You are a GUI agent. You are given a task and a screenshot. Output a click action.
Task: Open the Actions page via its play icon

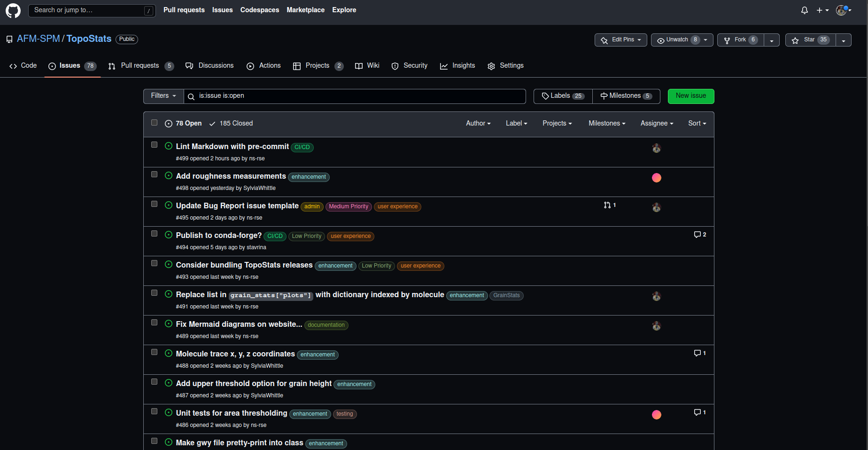250,66
